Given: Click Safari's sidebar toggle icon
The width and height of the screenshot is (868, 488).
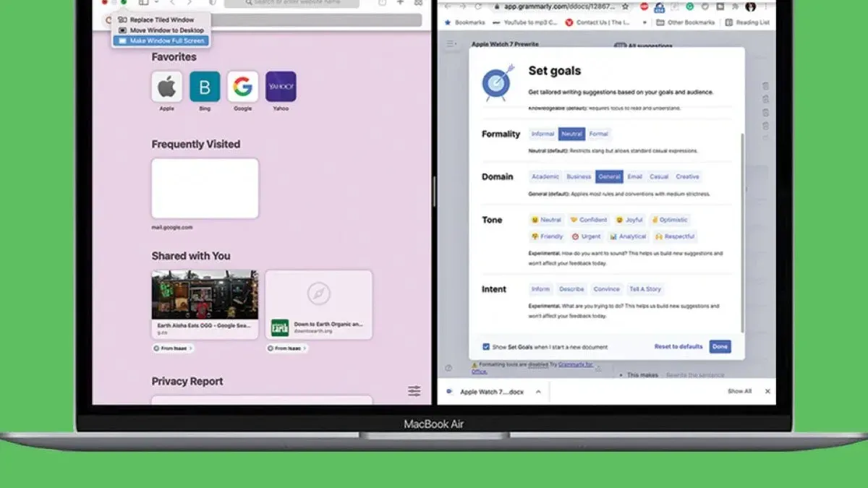Looking at the screenshot, I should pos(143,3).
